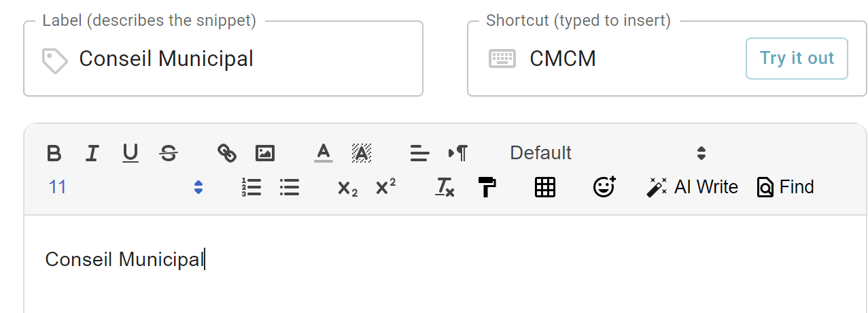This screenshot has width=868, height=313.
Task: Clear text formatting
Action: click(x=445, y=187)
